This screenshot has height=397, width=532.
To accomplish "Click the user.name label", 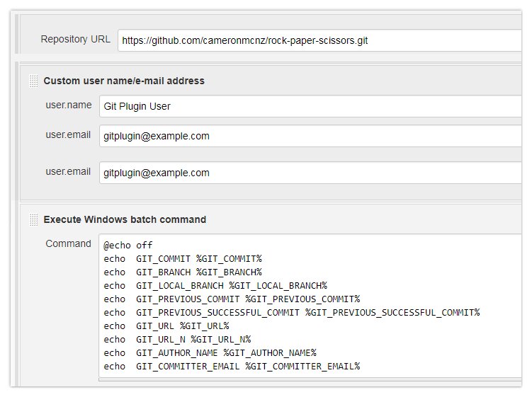I will coord(69,105).
